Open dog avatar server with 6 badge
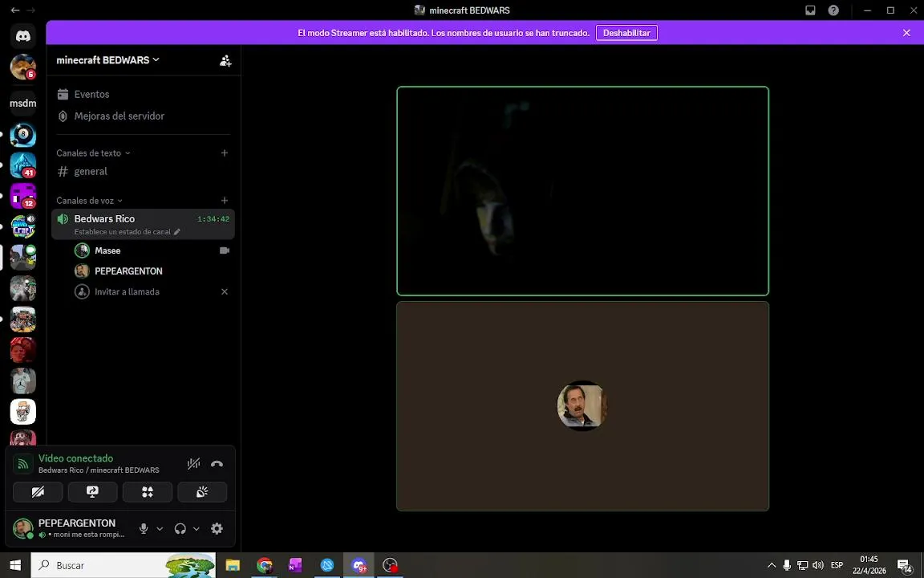The width and height of the screenshot is (924, 578). point(23,67)
